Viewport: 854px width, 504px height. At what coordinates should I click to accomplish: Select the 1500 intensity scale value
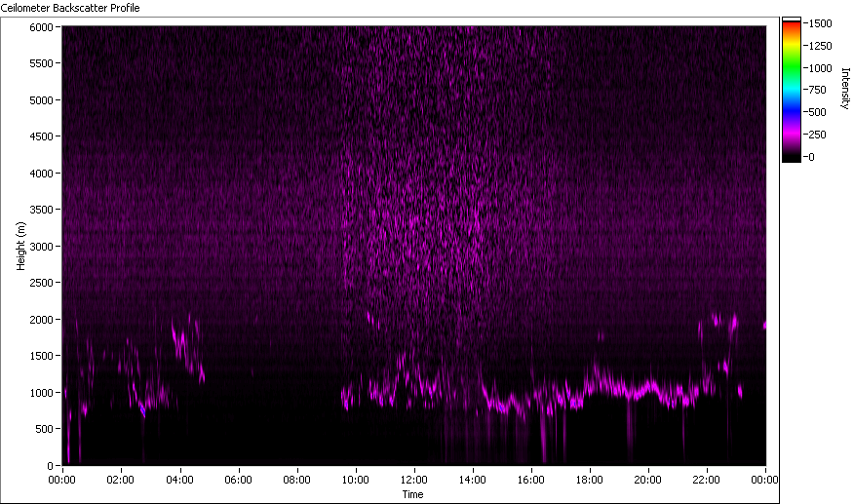point(820,23)
